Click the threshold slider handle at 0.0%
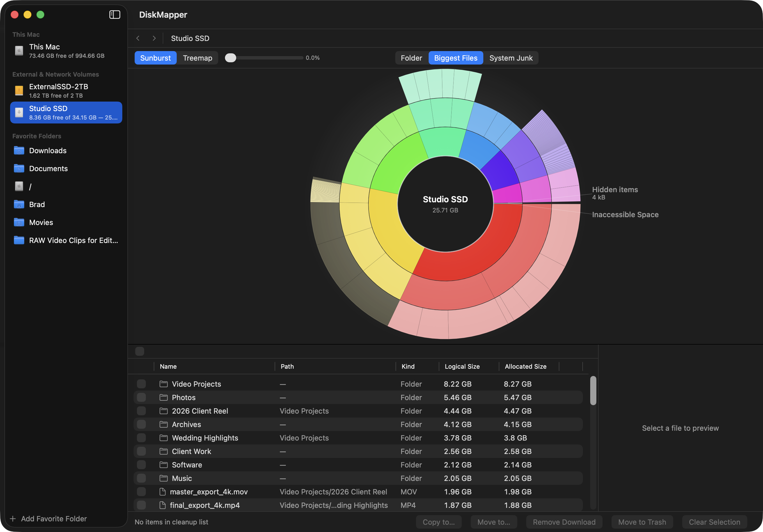This screenshot has width=763, height=532. [x=230, y=58]
